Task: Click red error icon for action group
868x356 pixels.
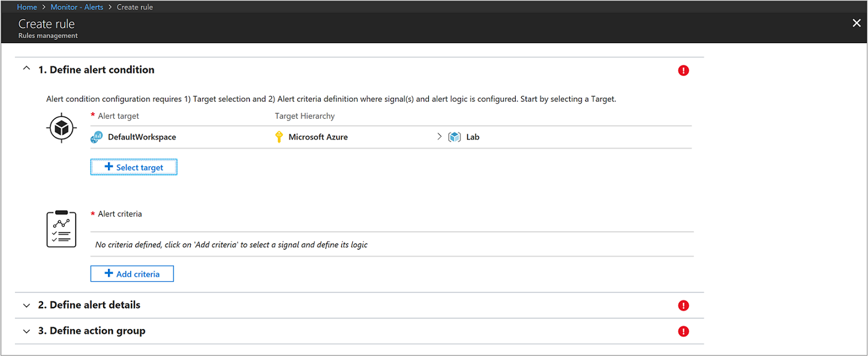Action: point(683,331)
